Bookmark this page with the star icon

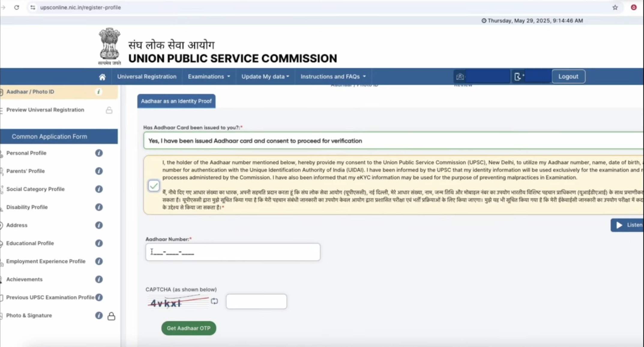pyautogui.click(x=615, y=8)
